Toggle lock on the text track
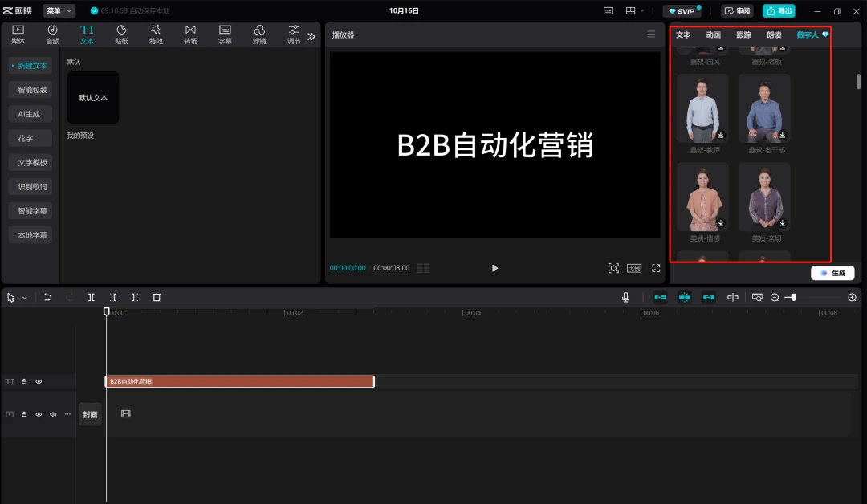 coord(24,381)
